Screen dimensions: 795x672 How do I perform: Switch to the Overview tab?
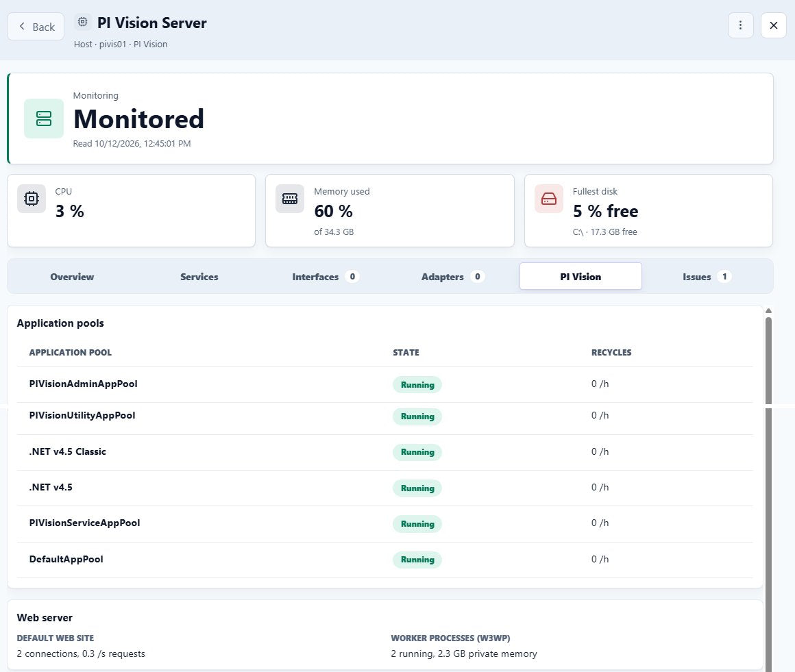click(72, 277)
